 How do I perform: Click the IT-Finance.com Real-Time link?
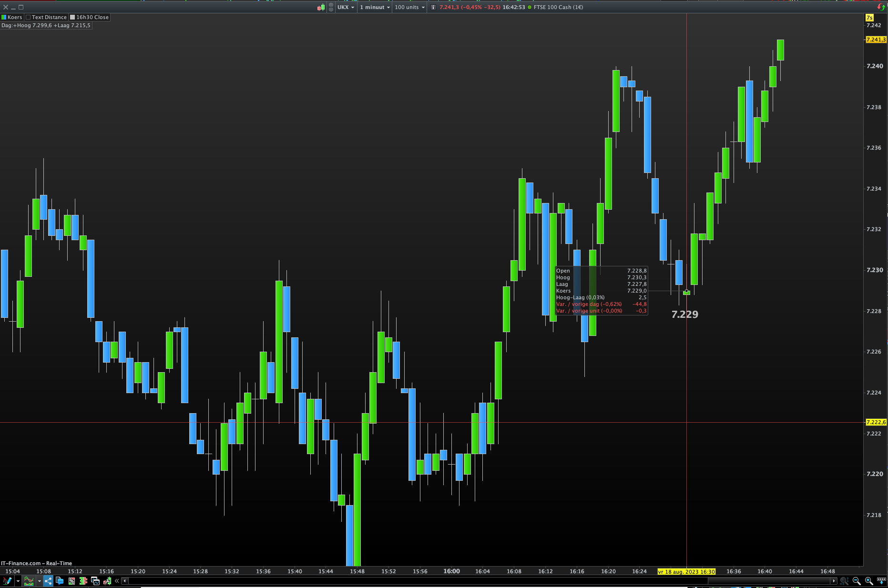tap(36, 563)
